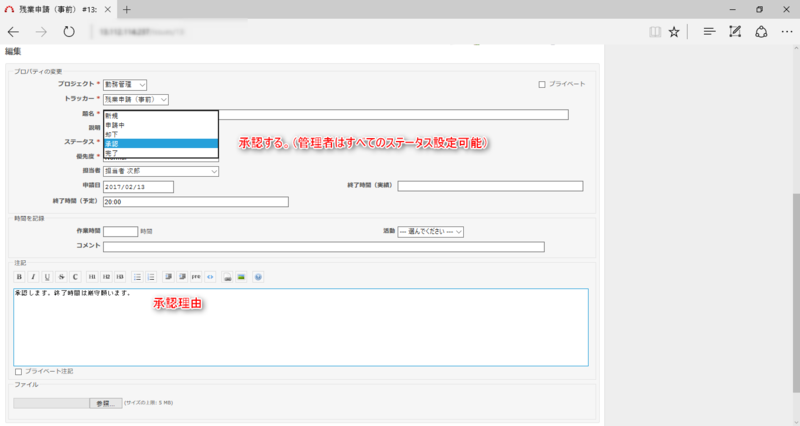This screenshot has height=426, width=800.
Task: Click inside the 注記 notes text area
Action: click(301, 328)
